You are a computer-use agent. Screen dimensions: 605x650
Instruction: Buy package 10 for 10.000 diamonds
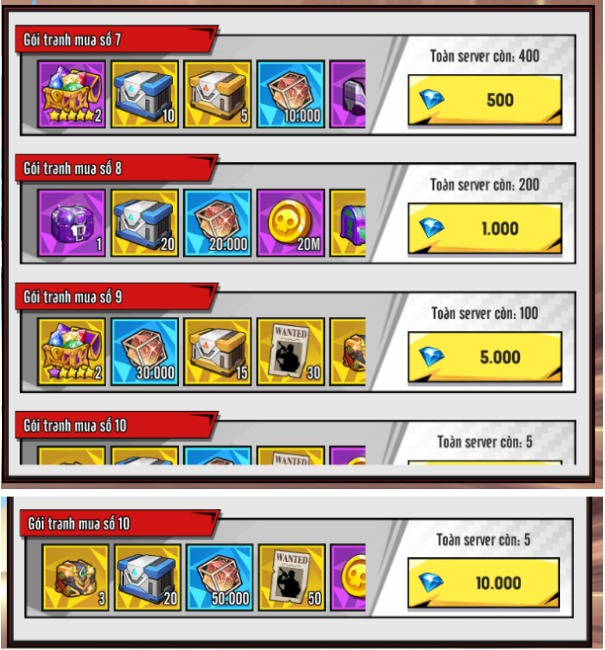[x=484, y=583]
